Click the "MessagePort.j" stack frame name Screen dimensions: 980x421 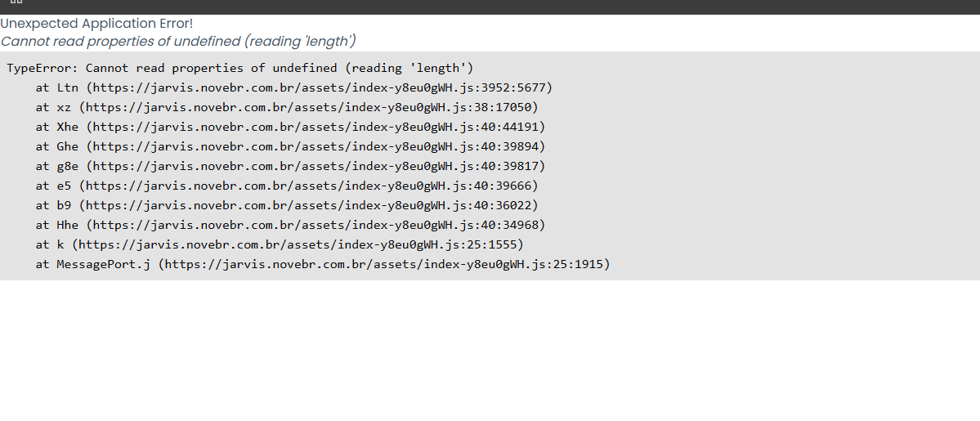click(x=103, y=264)
